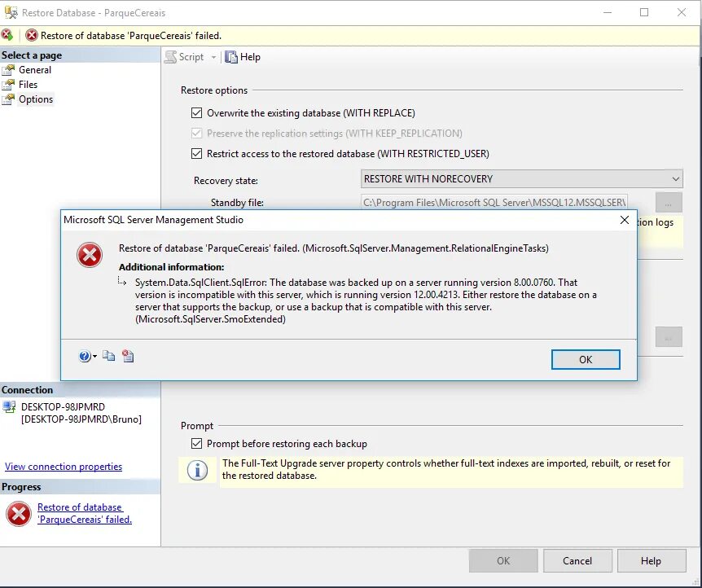Click the leftmost cancel icon in banner
This screenshot has width=702, height=588.
point(7,34)
